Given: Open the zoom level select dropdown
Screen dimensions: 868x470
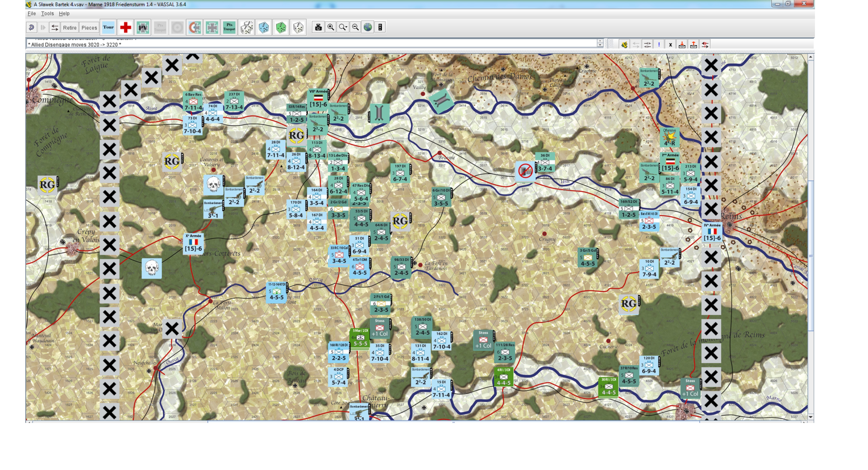Looking at the screenshot, I should point(343,27).
